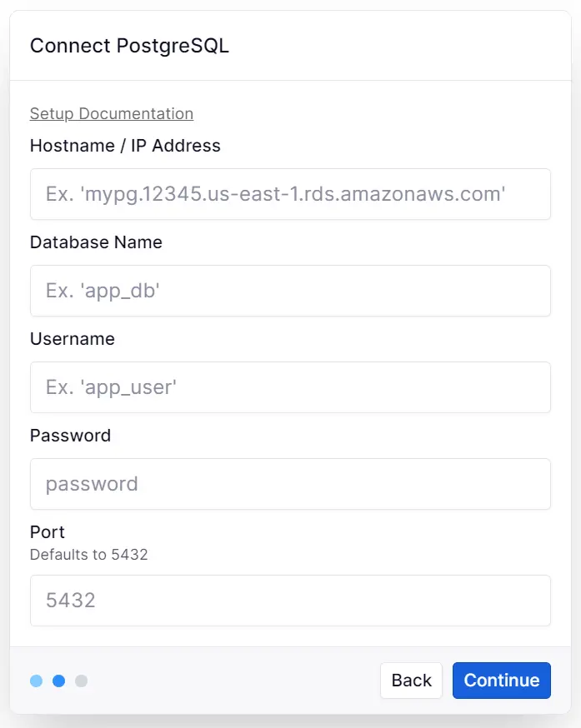Click the blank header space right of the title

tap(400, 46)
